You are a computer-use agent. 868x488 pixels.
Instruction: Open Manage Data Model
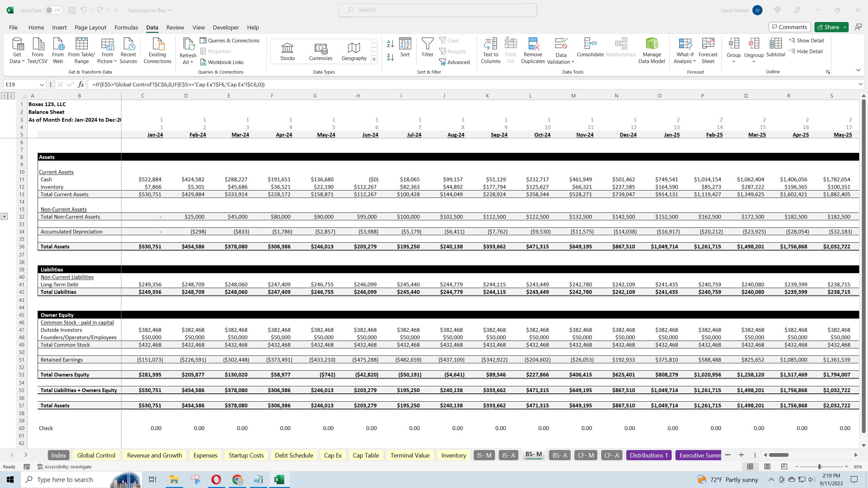coord(652,51)
